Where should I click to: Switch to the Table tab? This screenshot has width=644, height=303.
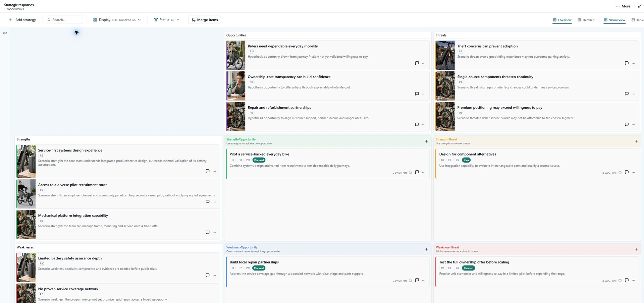pos(638,20)
